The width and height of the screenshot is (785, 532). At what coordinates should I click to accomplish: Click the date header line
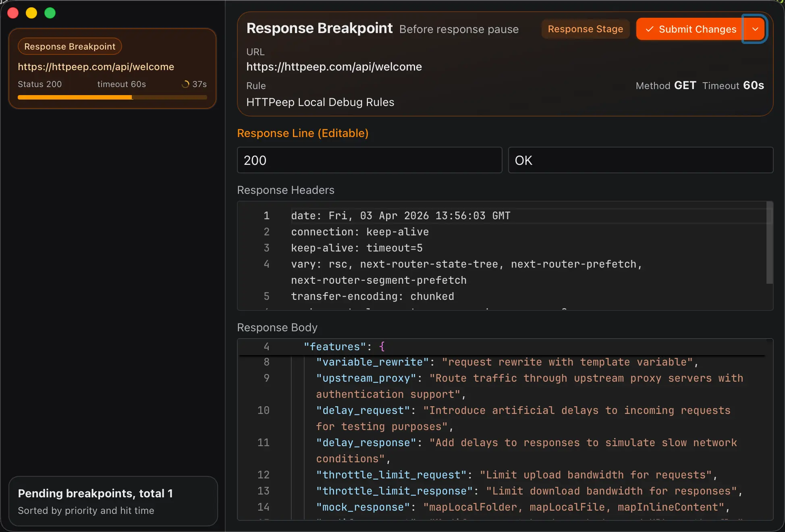pos(401,216)
